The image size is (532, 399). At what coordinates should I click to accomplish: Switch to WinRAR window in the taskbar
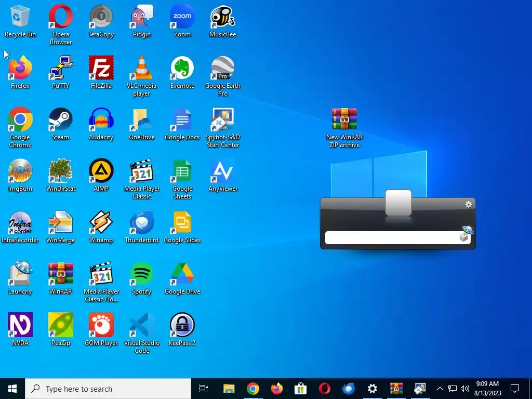pos(396,389)
